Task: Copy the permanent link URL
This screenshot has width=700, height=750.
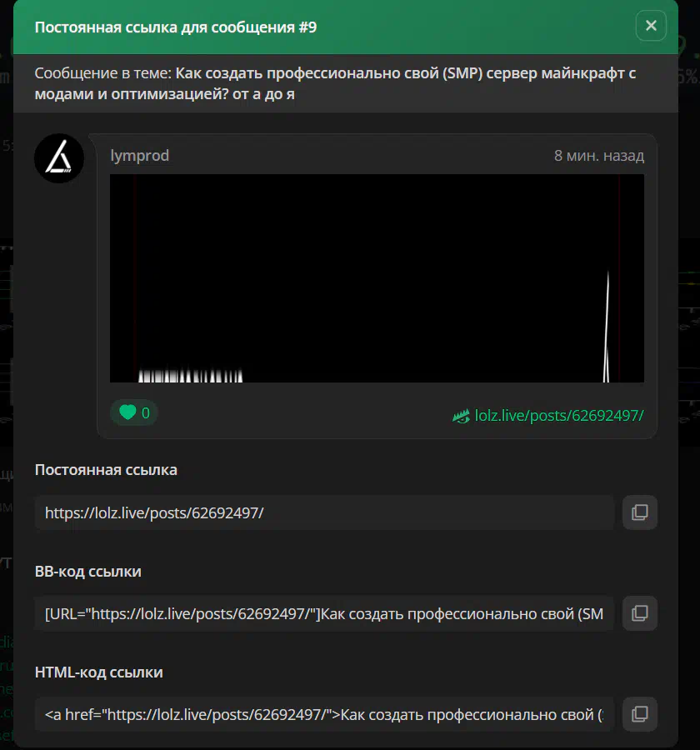Action: [x=639, y=512]
